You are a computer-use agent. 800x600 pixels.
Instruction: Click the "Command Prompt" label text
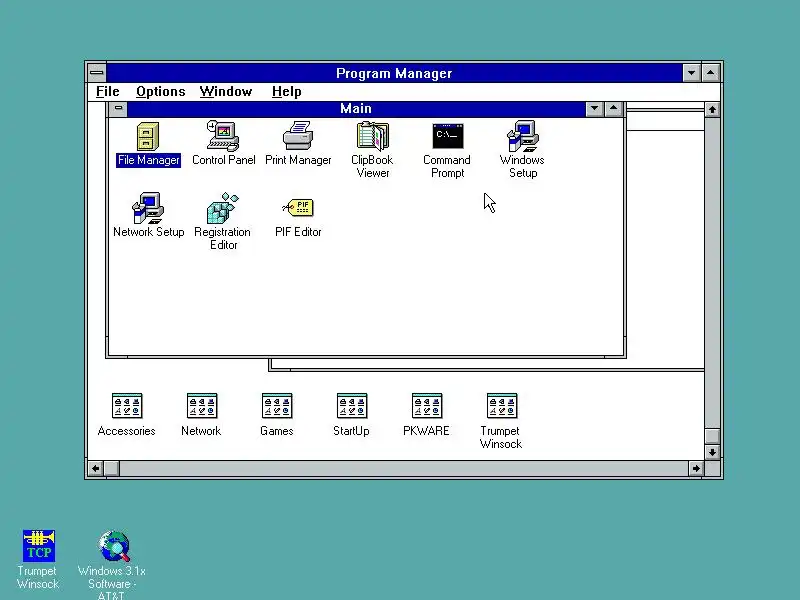447,166
